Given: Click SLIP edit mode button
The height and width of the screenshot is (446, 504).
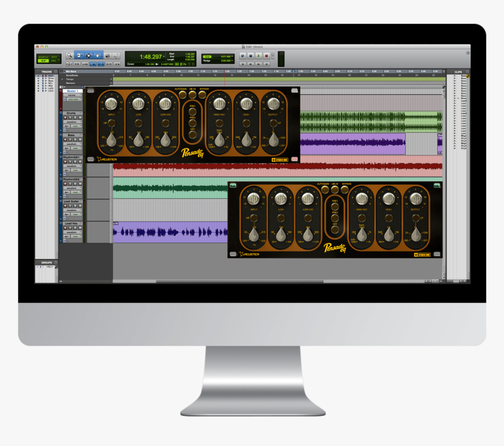Looking at the screenshot, I should click(x=43, y=60).
